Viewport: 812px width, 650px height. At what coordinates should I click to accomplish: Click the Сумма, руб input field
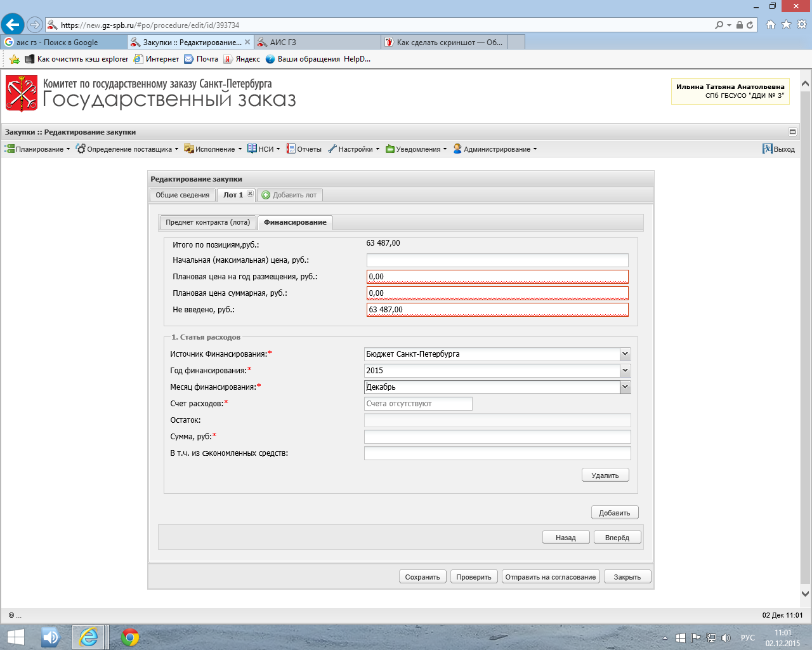[x=497, y=437]
